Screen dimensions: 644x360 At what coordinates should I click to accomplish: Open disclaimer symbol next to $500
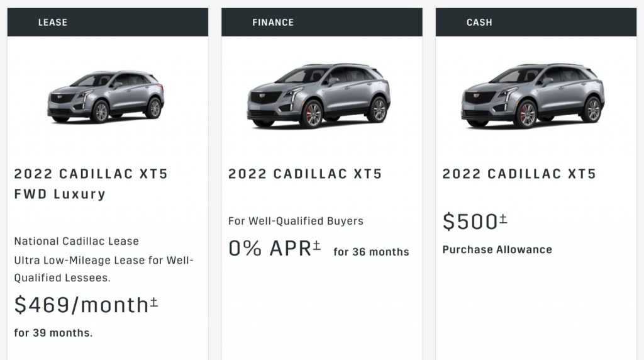[503, 219]
